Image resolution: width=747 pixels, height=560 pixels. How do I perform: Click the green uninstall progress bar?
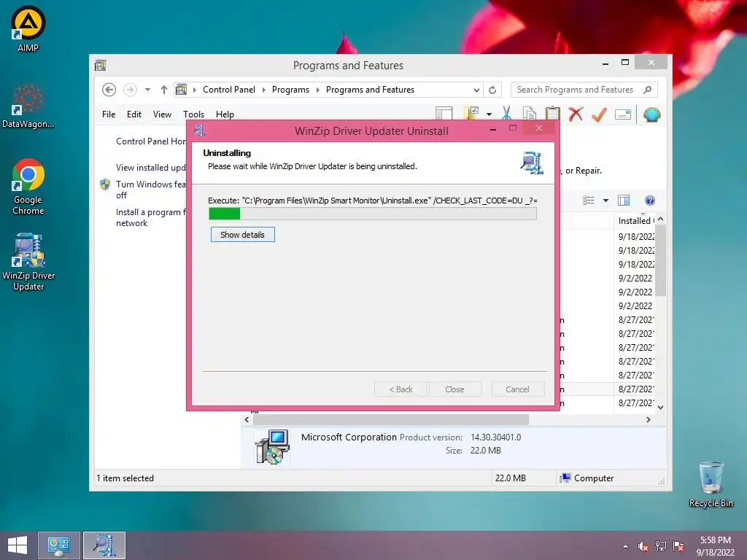373,214
